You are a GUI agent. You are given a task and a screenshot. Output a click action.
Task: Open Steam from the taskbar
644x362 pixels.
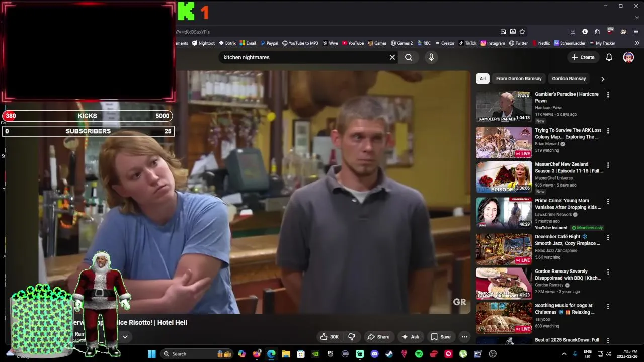click(389, 354)
